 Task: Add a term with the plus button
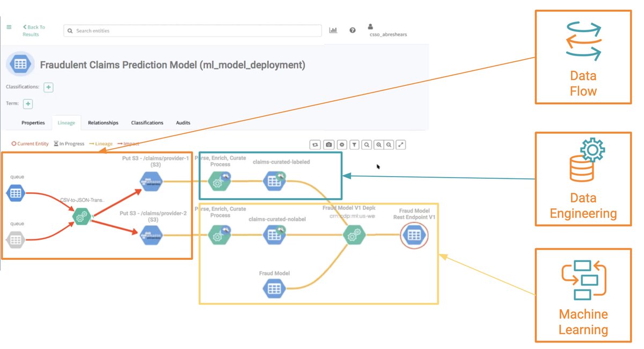28,104
